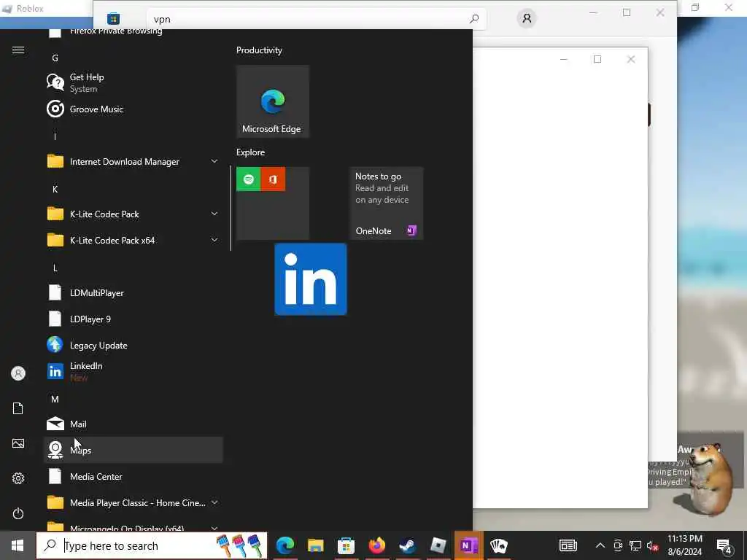This screenshot has width=747, height=560.
Task: Open Solitaire from the taskbar
Action: coord(499,545)
